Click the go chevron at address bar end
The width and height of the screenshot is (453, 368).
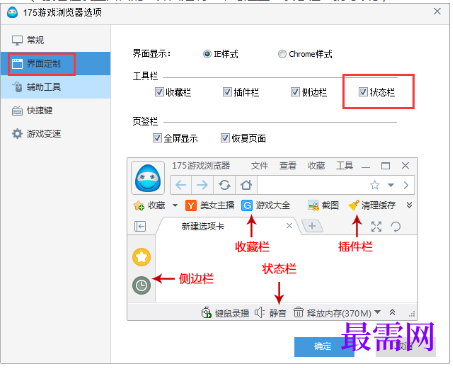tap(406, 185)
